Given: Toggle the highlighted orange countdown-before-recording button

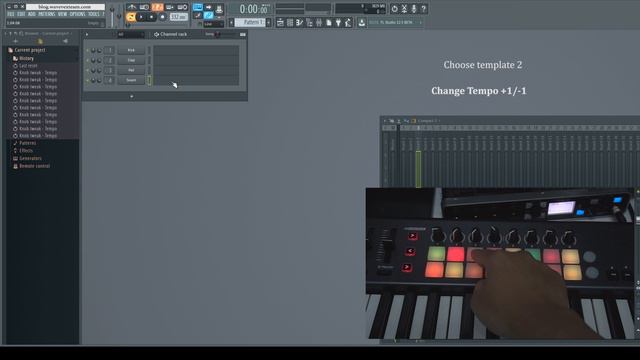Looking at the screenshot, I should (157, 7).
